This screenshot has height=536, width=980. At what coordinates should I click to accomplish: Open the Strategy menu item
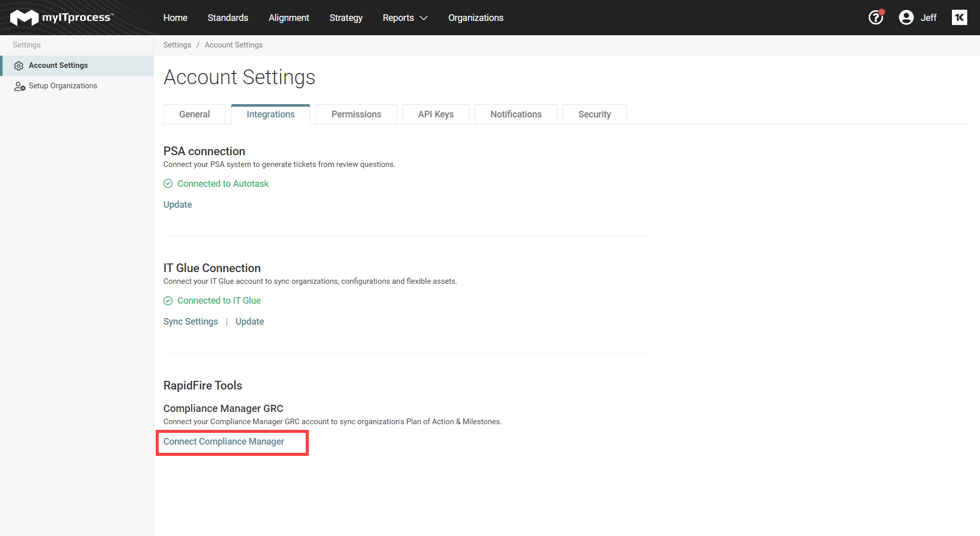(346, 17)
